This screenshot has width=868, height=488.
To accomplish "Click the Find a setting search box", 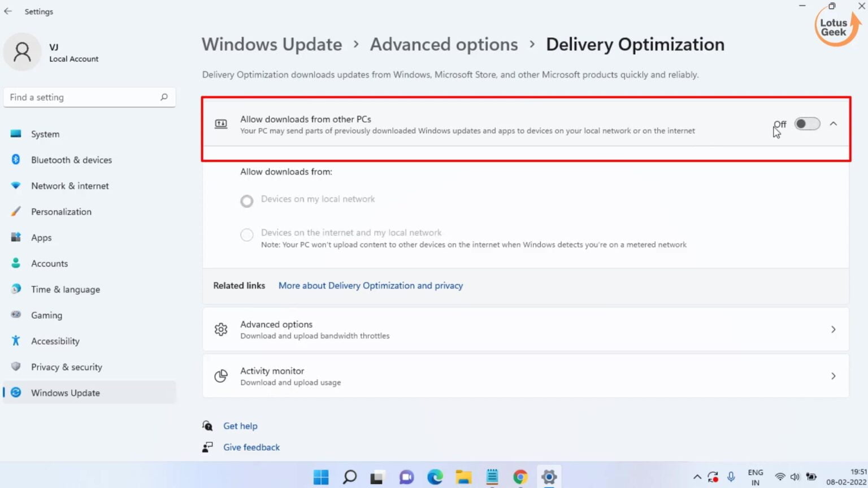I will [x=89, y=97].
